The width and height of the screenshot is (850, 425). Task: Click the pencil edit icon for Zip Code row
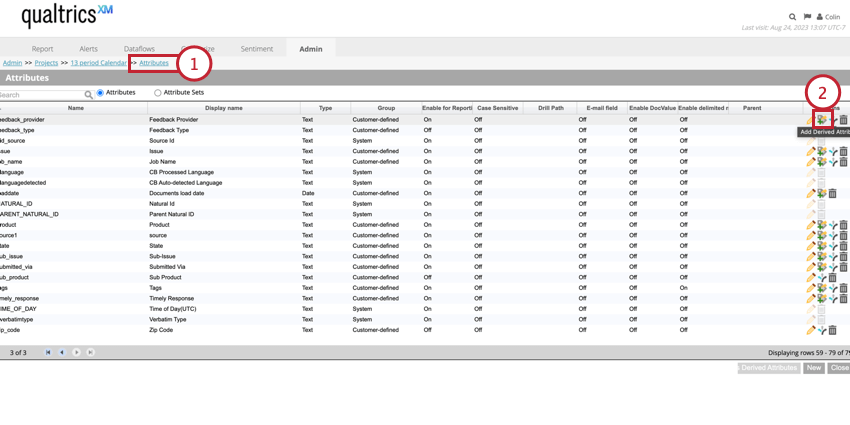pos(811,330)
